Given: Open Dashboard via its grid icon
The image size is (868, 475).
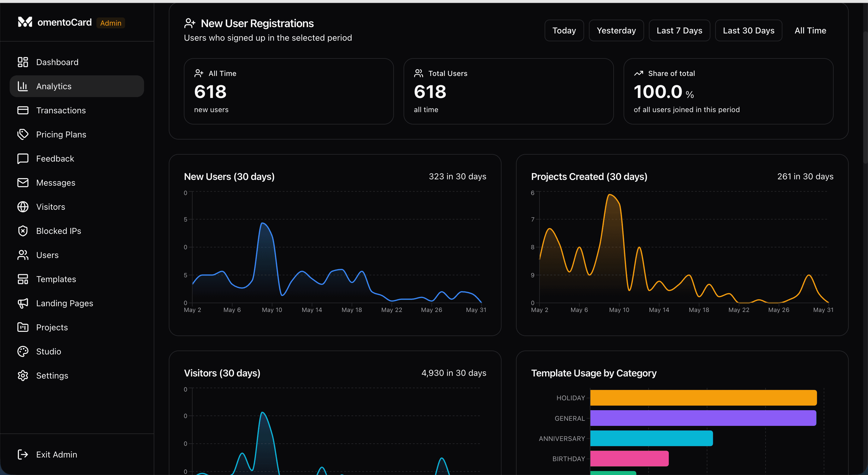Looking at the screenshot, I should pyautogui.click(x=23, y=62).
